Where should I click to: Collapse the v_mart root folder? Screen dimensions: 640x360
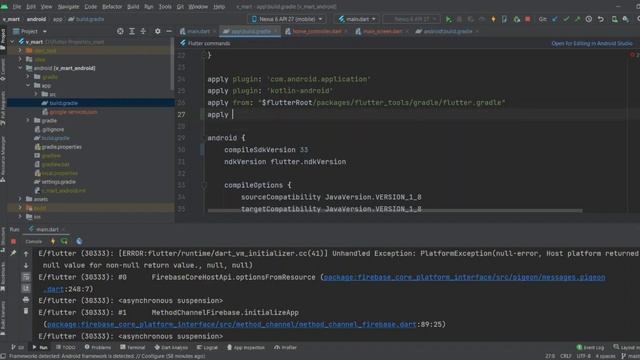click(x=12, y=42)
